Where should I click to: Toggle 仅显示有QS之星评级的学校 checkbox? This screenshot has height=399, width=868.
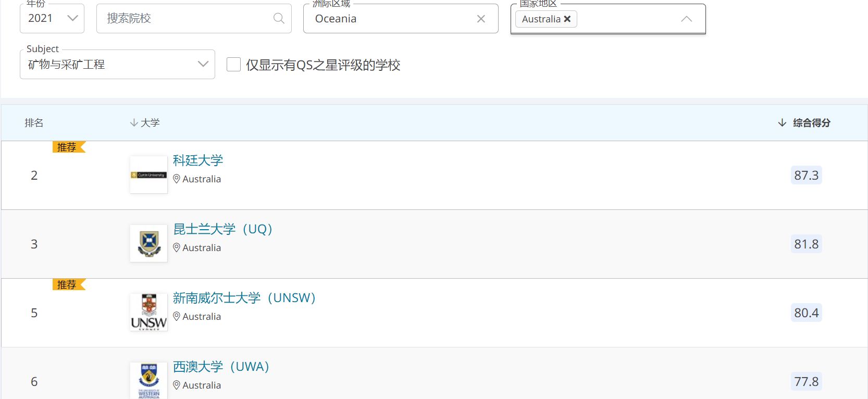(233, 65)
